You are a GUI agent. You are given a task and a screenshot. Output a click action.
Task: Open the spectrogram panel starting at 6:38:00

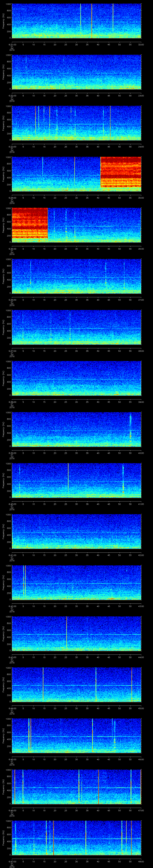coord(77,378)
